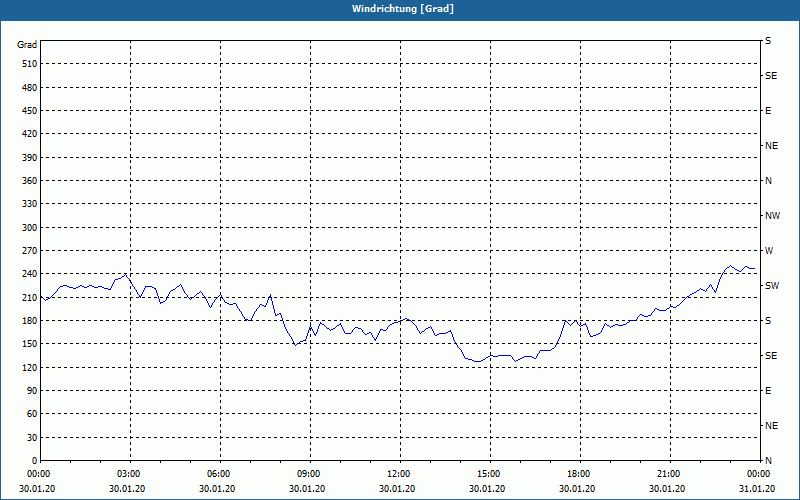Click the 30.01.20 date under 18:00
Screen dimensions: 800x500
[x=577, y=489]
